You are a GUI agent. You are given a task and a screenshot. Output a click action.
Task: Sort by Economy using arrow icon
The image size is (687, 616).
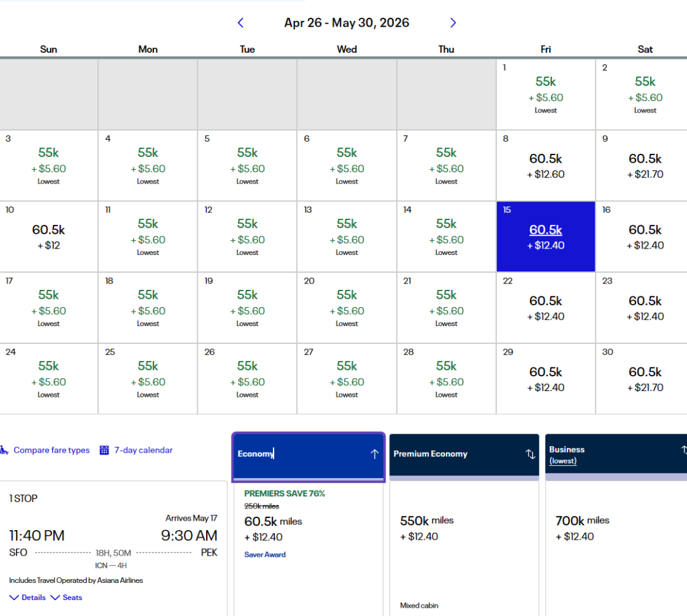click(x=374, y=454)
